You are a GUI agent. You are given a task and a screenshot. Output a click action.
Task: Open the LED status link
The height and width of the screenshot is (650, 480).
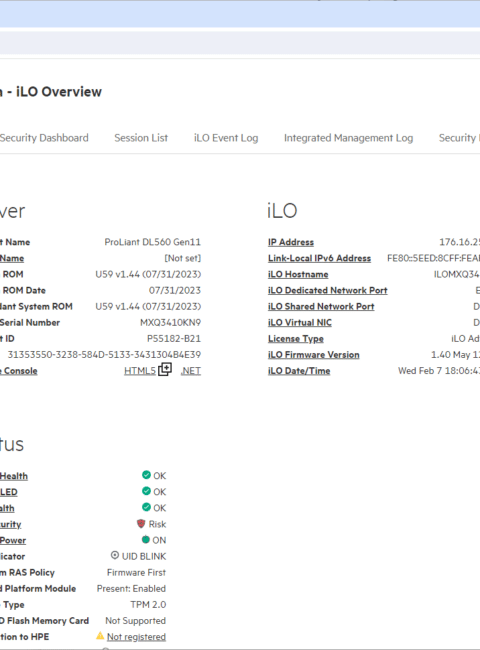point(9,492)
